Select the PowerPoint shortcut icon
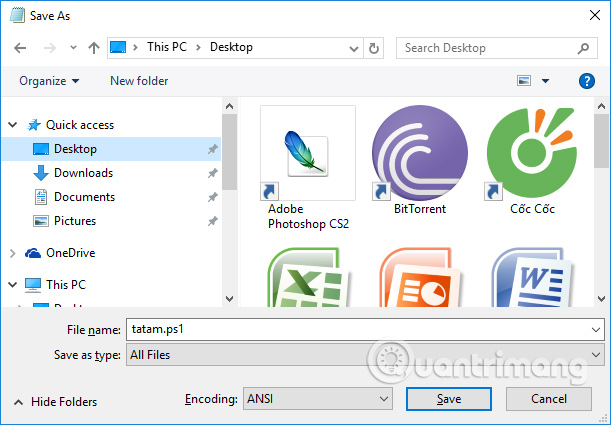 (x=420, y=277)
